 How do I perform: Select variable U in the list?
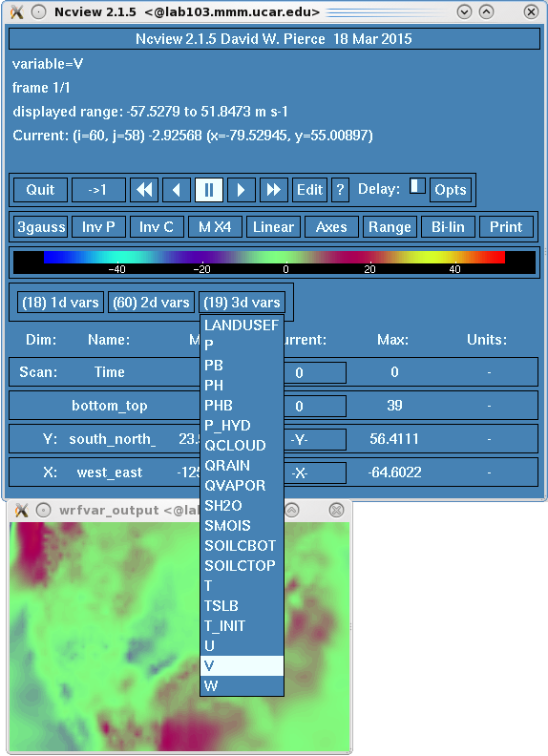[x=242, y=646]
